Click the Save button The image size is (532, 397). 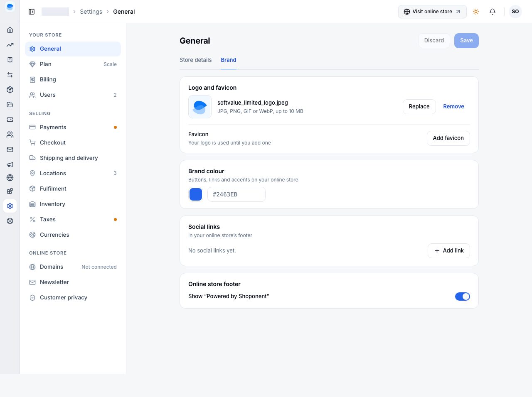[x=466, y=41]
